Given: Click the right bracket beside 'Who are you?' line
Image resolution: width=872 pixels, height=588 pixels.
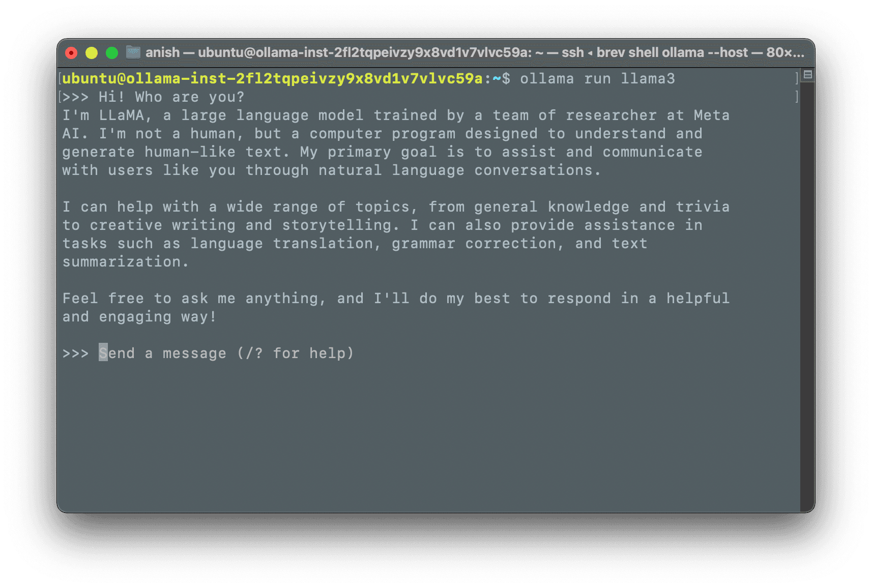Looking at the screenshot, I should 797,97.
